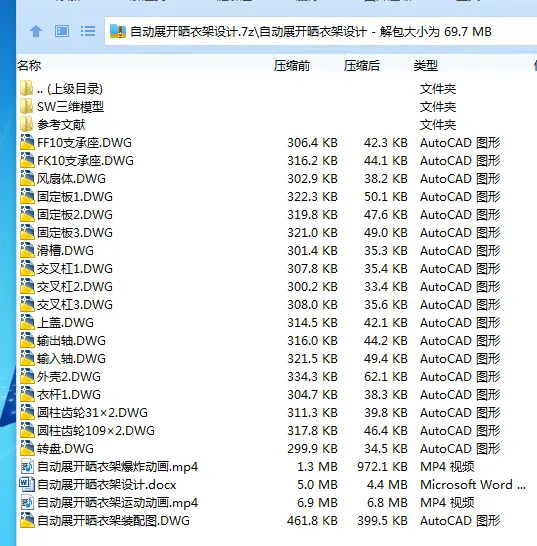
Task: Sort by 名称 column header
Action: coord(29,65)
